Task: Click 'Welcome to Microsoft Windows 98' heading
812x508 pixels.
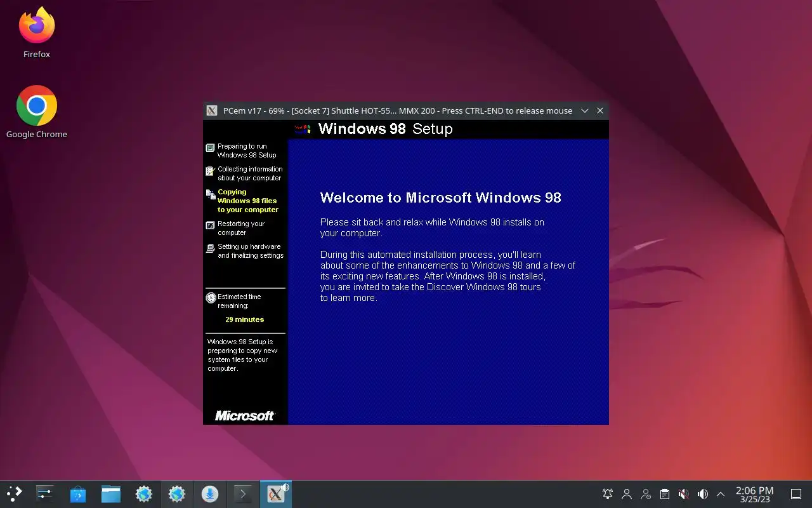Action: point(441,197)
